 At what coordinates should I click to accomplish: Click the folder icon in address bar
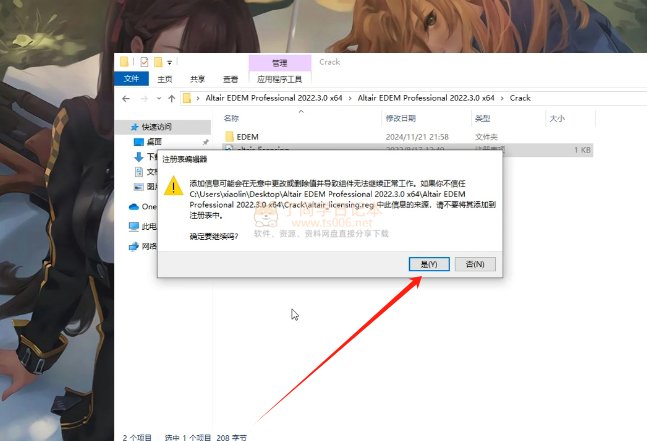[x=187, y=98]
